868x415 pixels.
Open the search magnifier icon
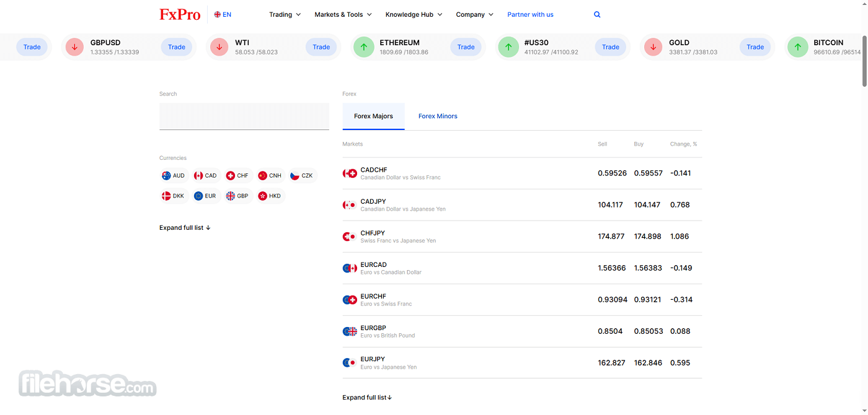tap(597, 14)
